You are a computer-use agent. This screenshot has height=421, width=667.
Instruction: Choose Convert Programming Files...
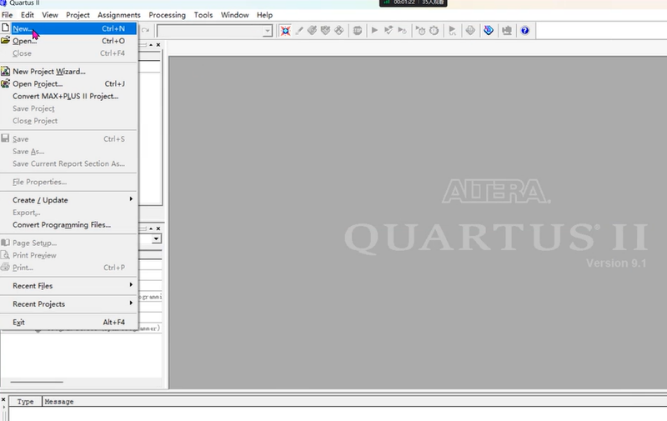69,225
